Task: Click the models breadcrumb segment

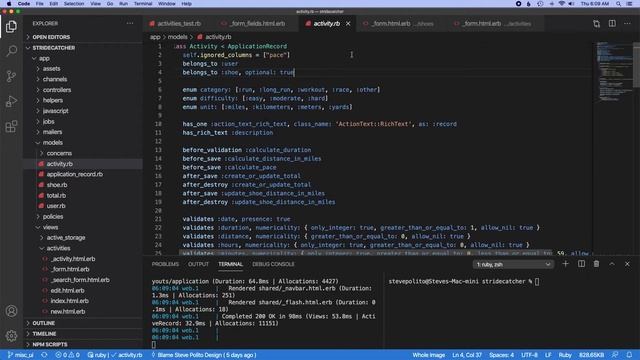Action: (178, 37)
